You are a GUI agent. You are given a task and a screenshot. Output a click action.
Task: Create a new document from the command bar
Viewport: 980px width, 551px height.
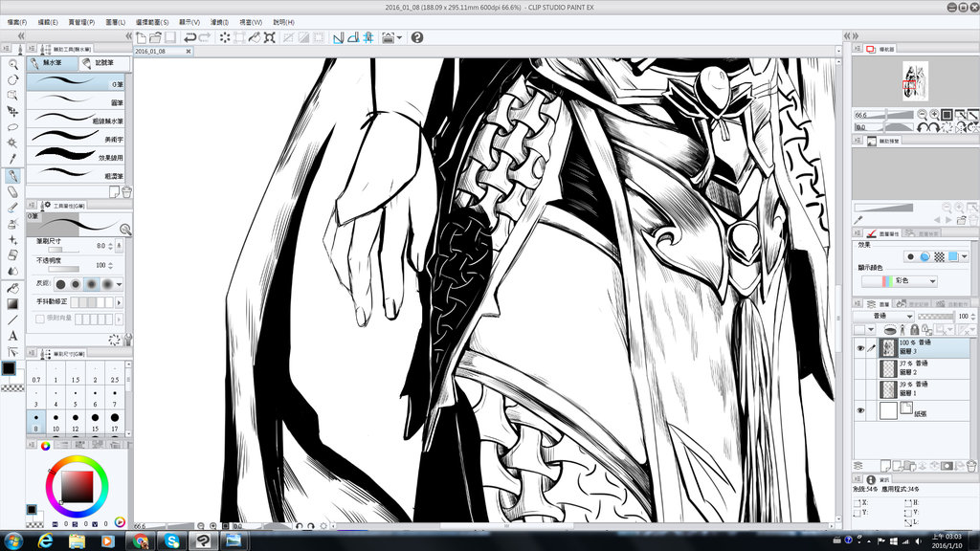142,37
